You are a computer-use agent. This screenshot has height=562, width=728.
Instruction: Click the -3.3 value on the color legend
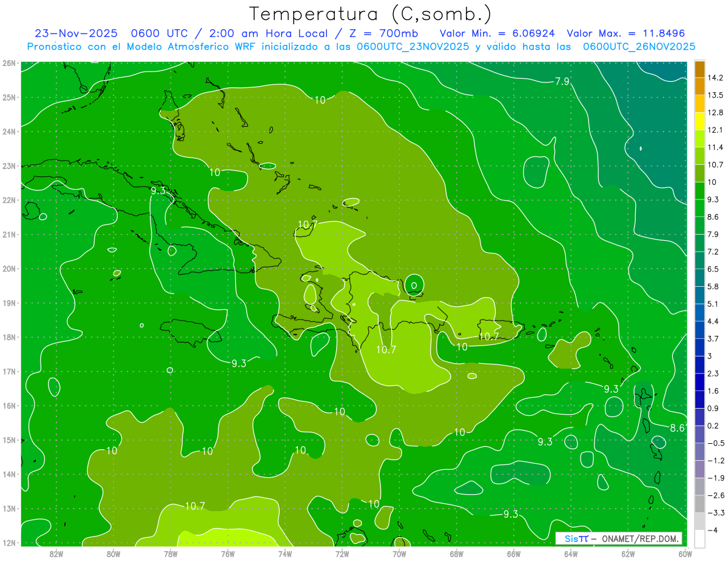pos(715,513)
